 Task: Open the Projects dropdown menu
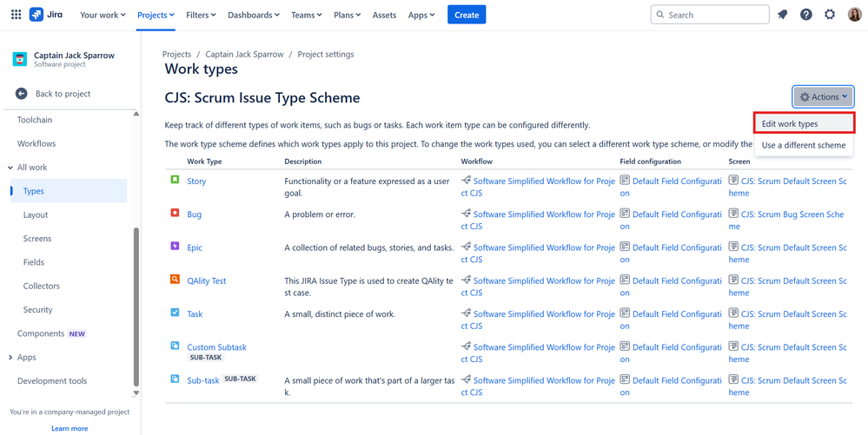(x=156, y=15)
